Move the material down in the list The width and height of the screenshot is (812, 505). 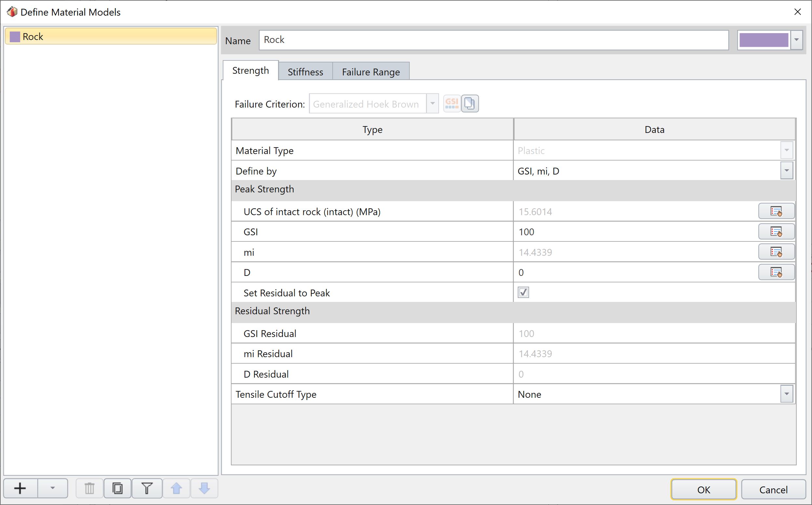pyautogui.click(x=204, y=488)
